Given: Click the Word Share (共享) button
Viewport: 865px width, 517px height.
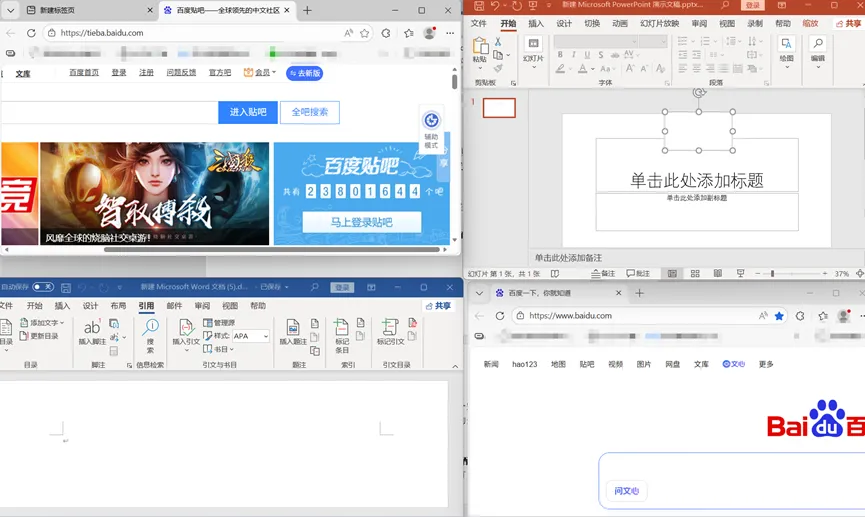Looking at the screenshot, I should 439,306.
